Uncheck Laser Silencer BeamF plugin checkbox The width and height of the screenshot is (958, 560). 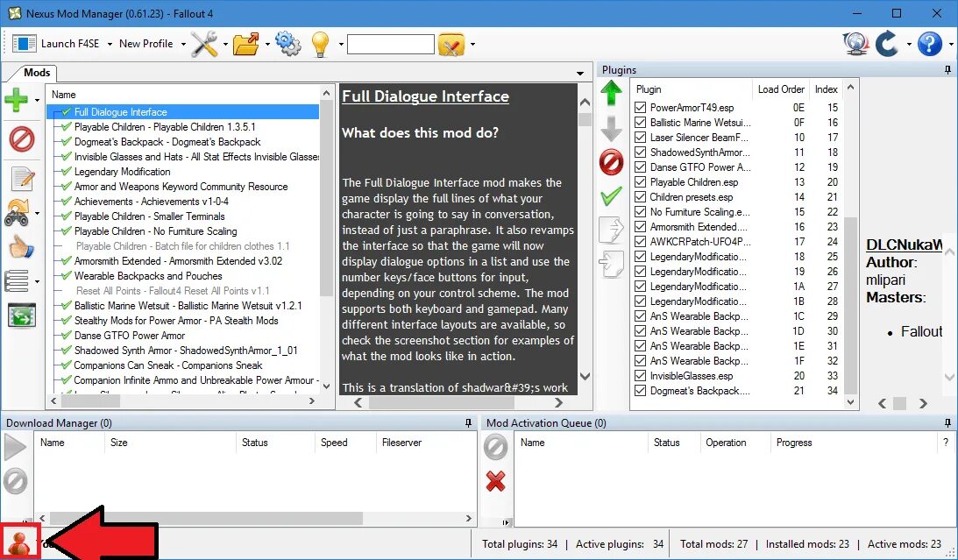pos(640,138)
